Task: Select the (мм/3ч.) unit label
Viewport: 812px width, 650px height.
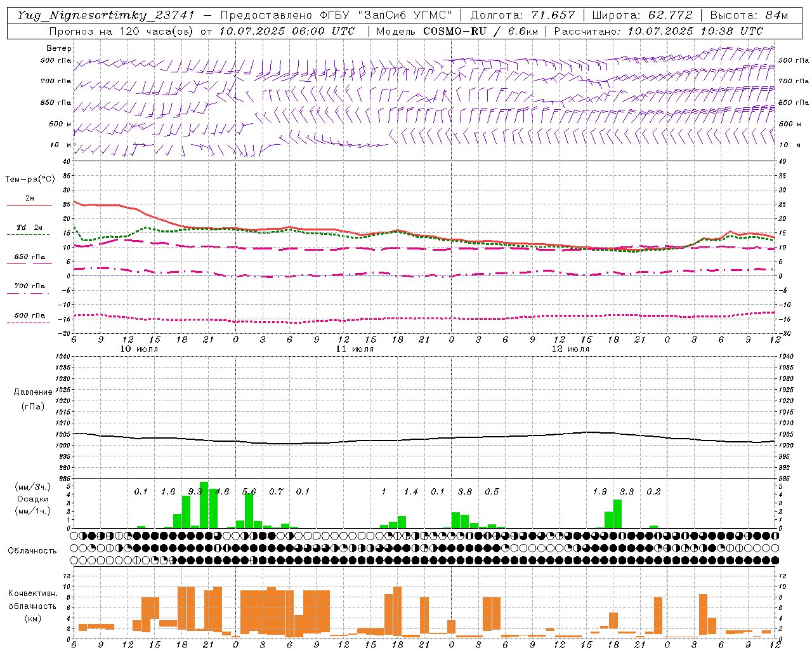Action: (32, 487)
